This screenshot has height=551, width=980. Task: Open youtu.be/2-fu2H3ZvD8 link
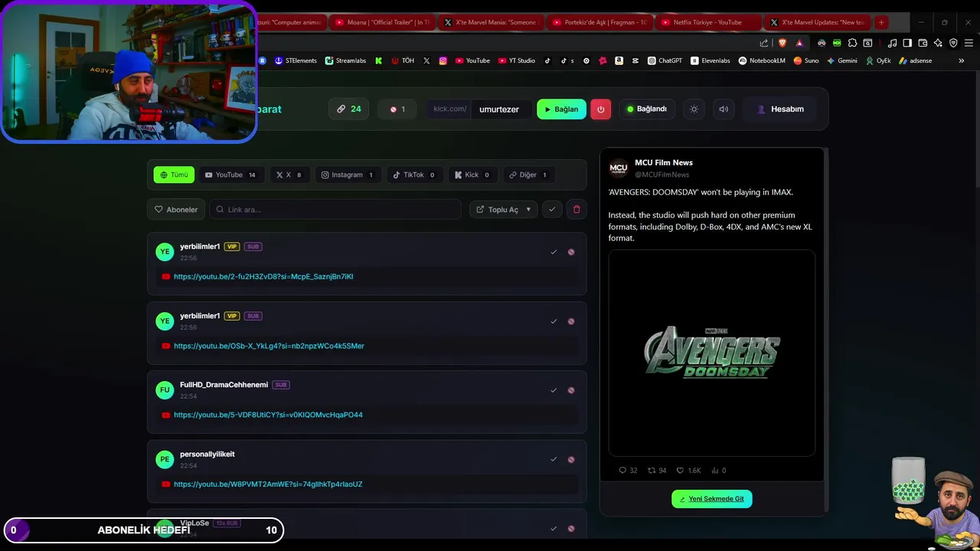pyautogui.click(x=263, y=276)
